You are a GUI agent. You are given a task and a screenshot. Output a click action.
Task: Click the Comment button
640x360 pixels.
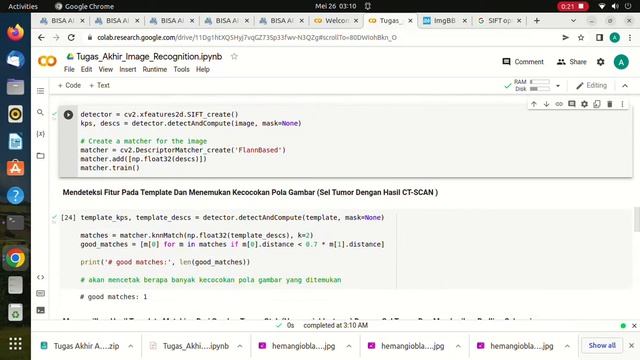coord(523,62)
